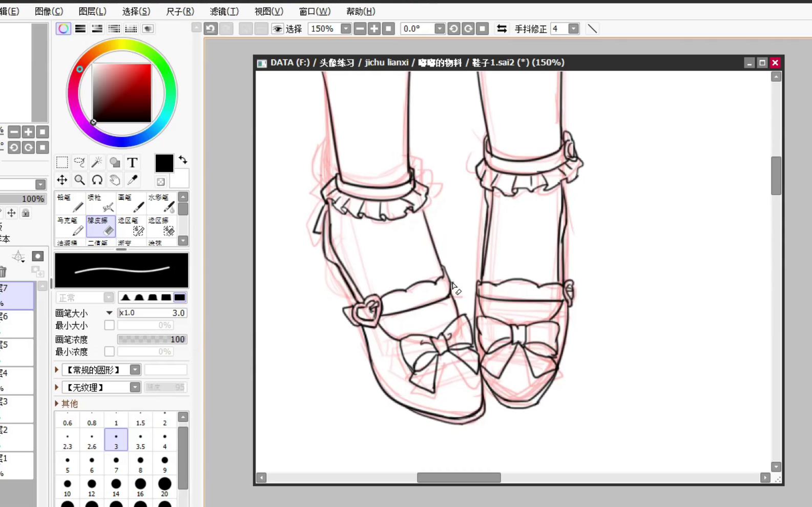Show the RGB slider panel

pyautogui.click(x=80, y=29)
